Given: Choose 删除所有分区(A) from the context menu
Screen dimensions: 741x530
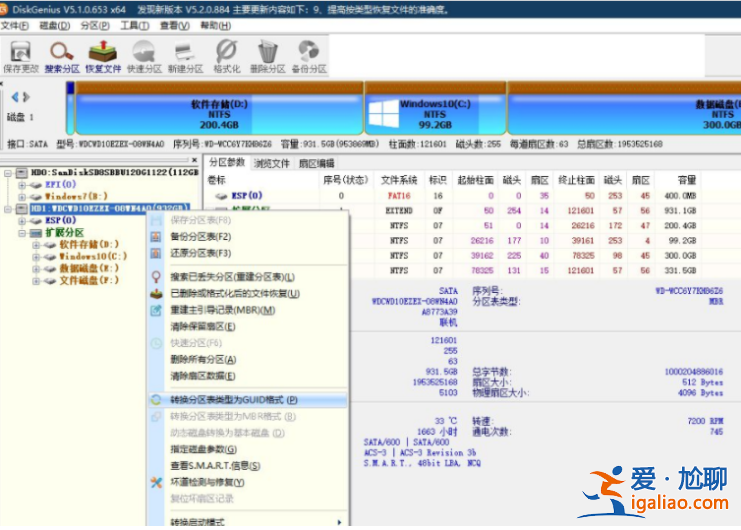Looking at the screenshot, I should coord(248,359).
